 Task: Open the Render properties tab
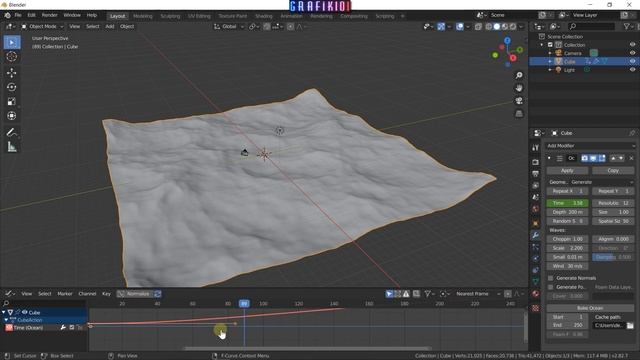pyautogui.click(x=536, y=162)
